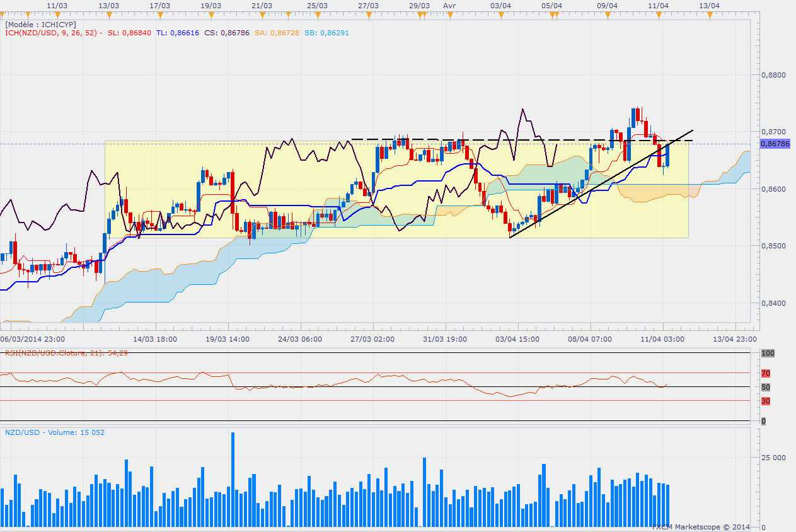This screenshot has height=532, width=796.
Task: Click the [Modèle : ICHICYP] template label
Action: click(x=40, y=24)
